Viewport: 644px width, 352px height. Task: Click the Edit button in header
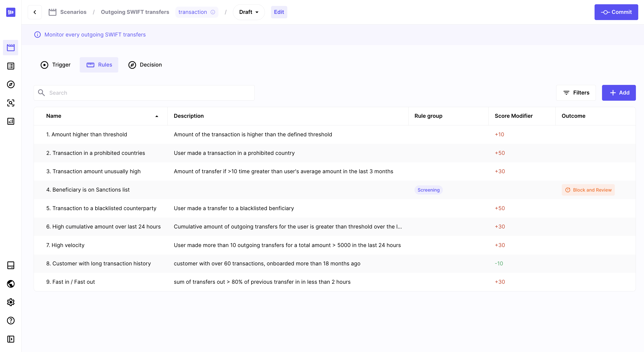tap(279, 12)
